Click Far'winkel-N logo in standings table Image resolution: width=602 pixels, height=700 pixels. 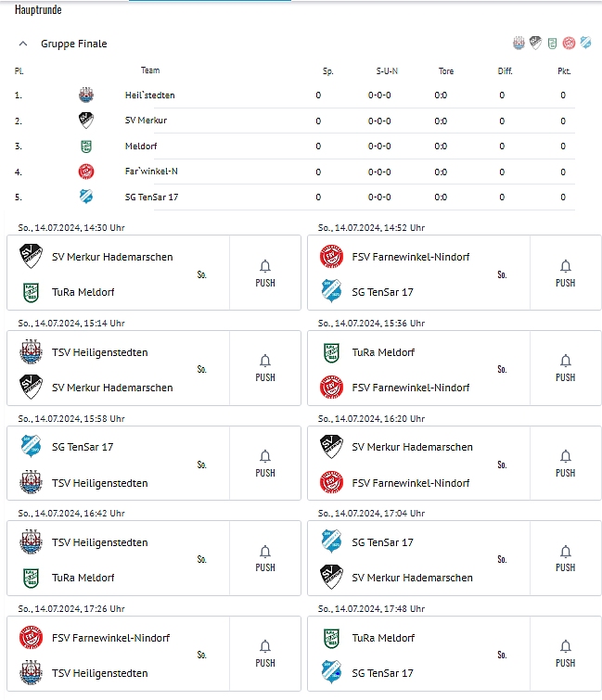pyautogui.click(x=86, y=172)
